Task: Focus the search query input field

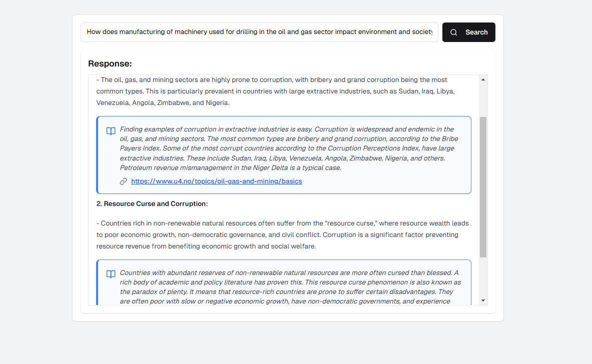Action: tap(259, 32)
